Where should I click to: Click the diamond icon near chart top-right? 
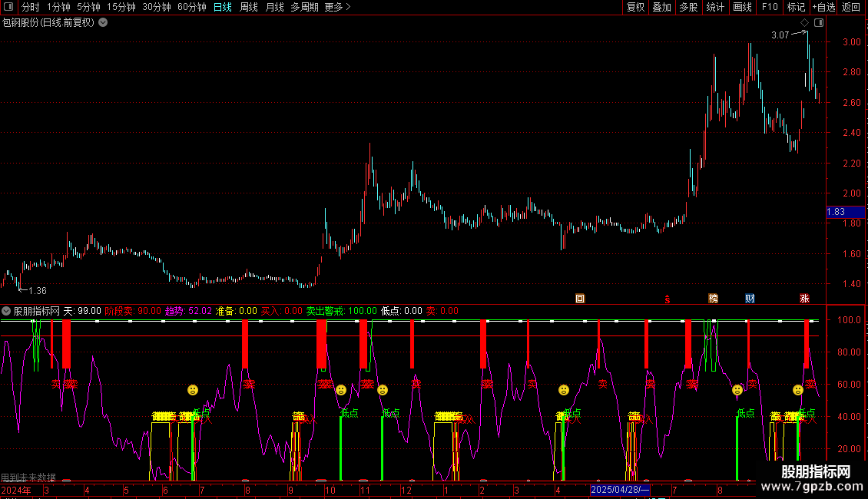pos(804,23)
